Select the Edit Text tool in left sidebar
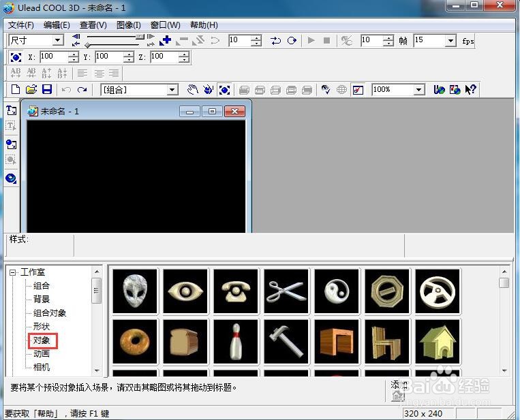The image size is (520, 420). point(12,126)
